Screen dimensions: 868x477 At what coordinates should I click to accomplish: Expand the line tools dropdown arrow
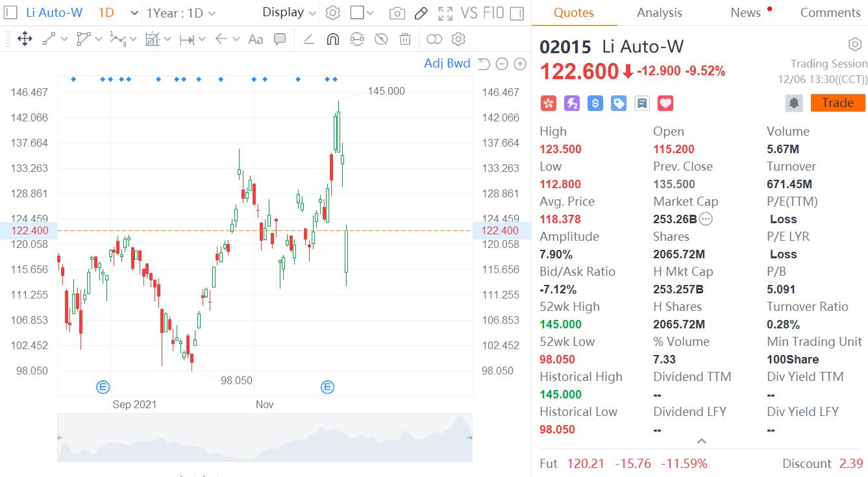pos(64,40)
